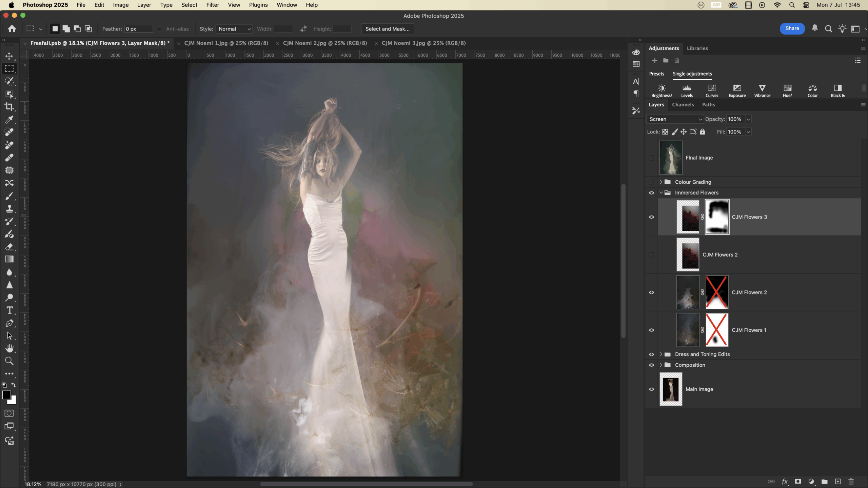The width and height of the screenshot is (868, 488).
Task: Expand the Colour Grading group
Action: 661,182
